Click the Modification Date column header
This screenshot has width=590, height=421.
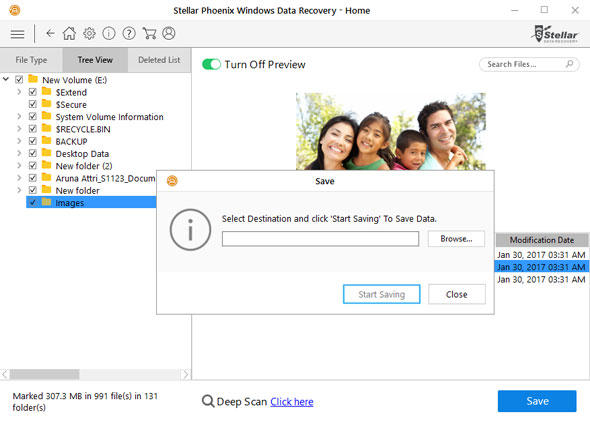tap(542, 240)
